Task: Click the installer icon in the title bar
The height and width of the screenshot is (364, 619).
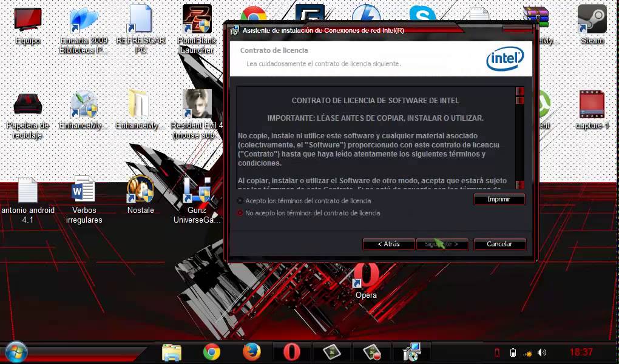Action: [x=234, y=30]
